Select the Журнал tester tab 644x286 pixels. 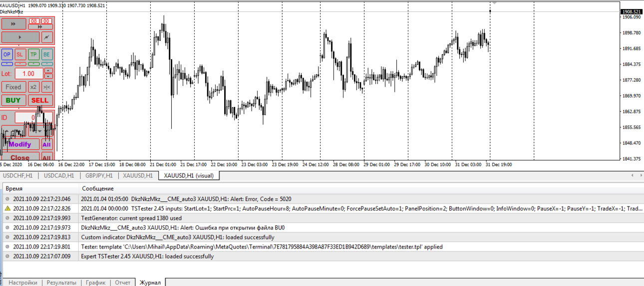[x=150, y=282]
